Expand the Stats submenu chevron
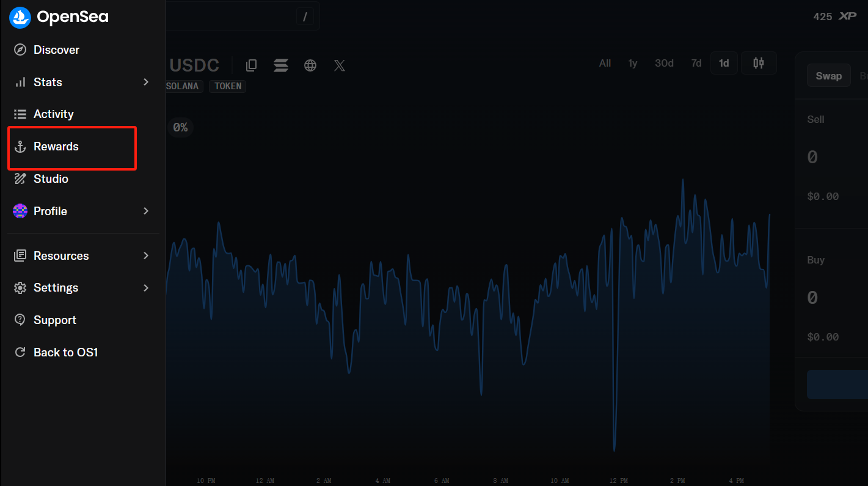The height and width of the screenshot is (486, 868). point(146,82)
